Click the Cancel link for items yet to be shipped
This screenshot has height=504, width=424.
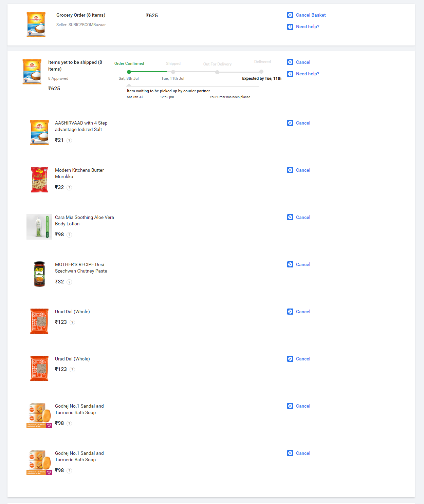point(303,62)
